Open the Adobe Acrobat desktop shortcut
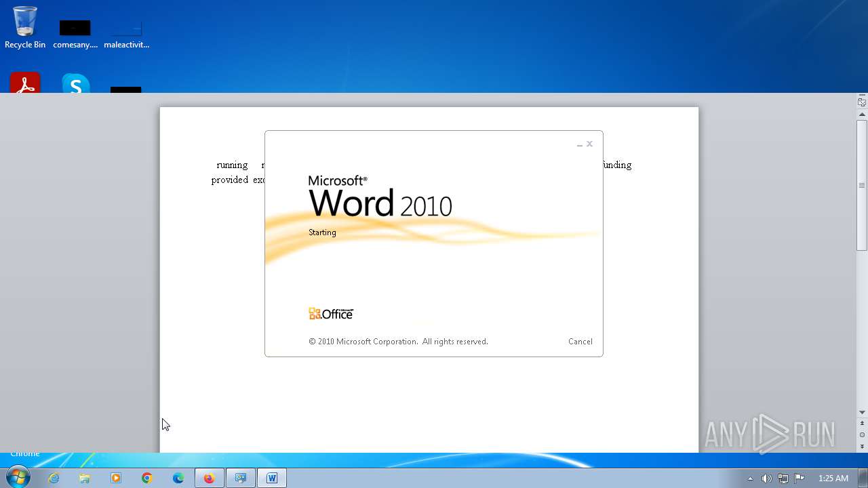The height and width of the screenshot is (488, 868). (25, 83)
